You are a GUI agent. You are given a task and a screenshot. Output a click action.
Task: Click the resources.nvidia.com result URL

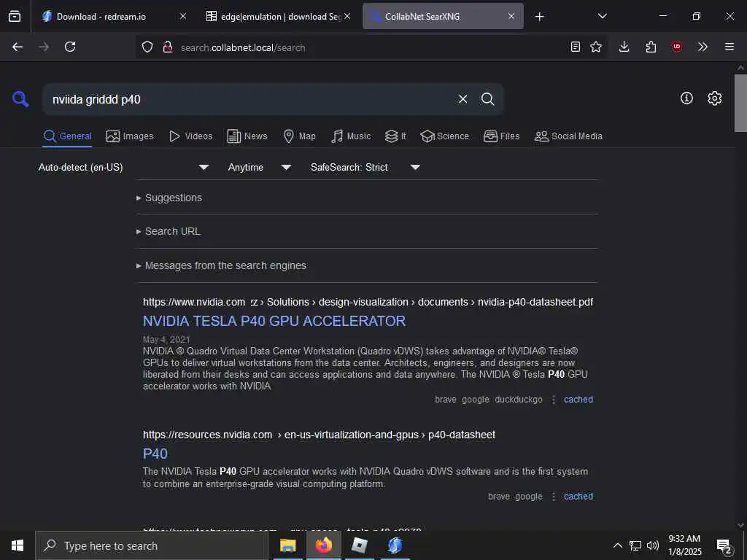[x=320, y=435]
